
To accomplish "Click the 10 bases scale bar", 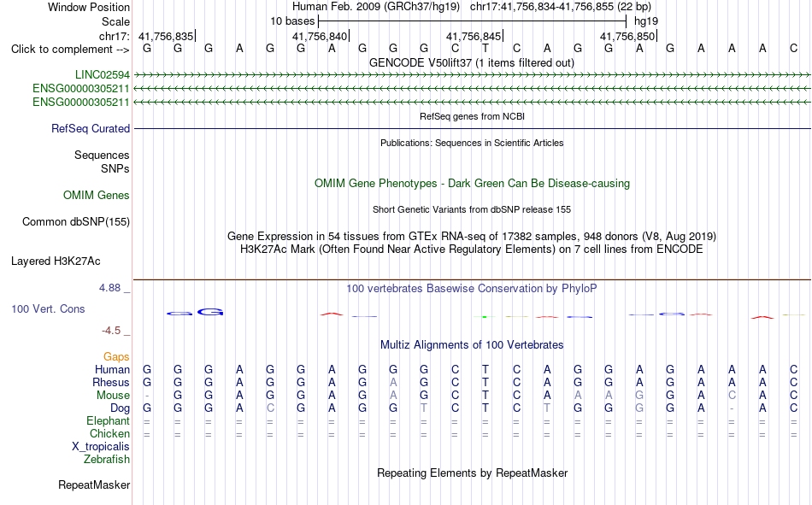I will pos(473,21).
